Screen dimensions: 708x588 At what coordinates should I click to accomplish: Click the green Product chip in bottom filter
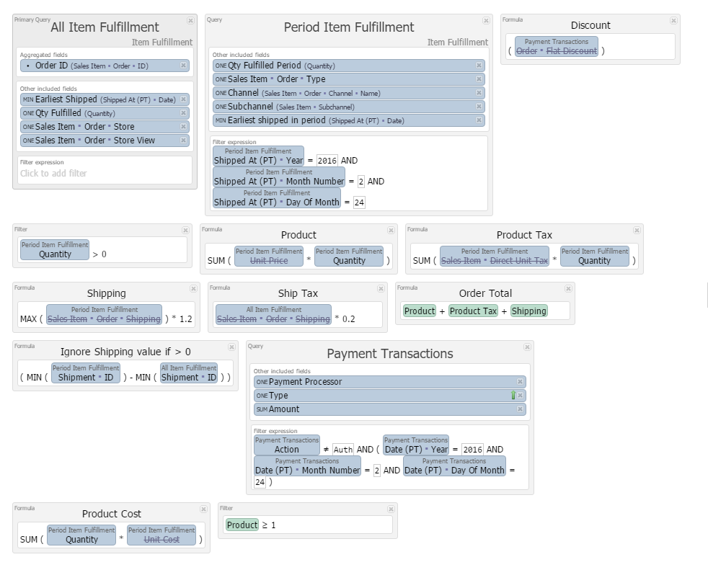coord(242,525)
